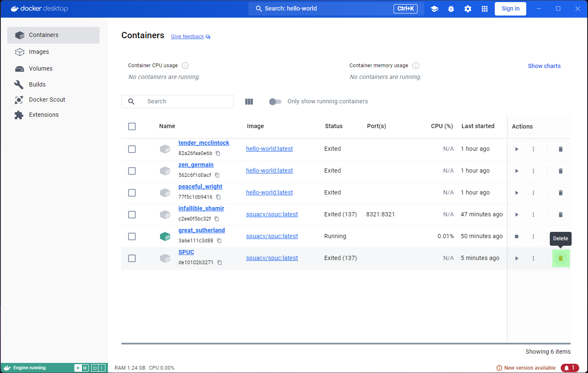Start the infallible_shamir container
The width and height of the screenshot is (588, 373).
517,215
